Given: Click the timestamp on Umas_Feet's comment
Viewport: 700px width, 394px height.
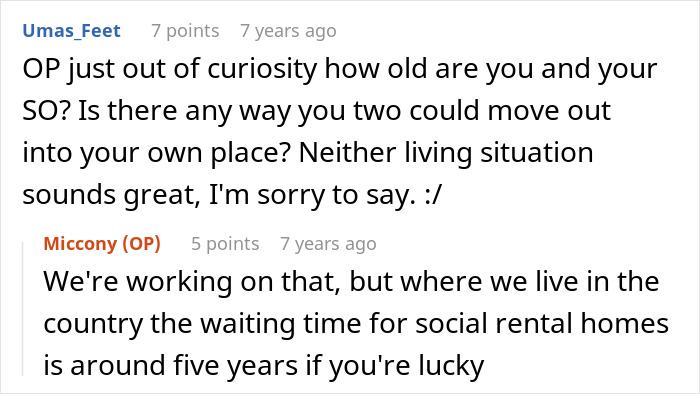Looking at the screenshot, I should [288, 31].
